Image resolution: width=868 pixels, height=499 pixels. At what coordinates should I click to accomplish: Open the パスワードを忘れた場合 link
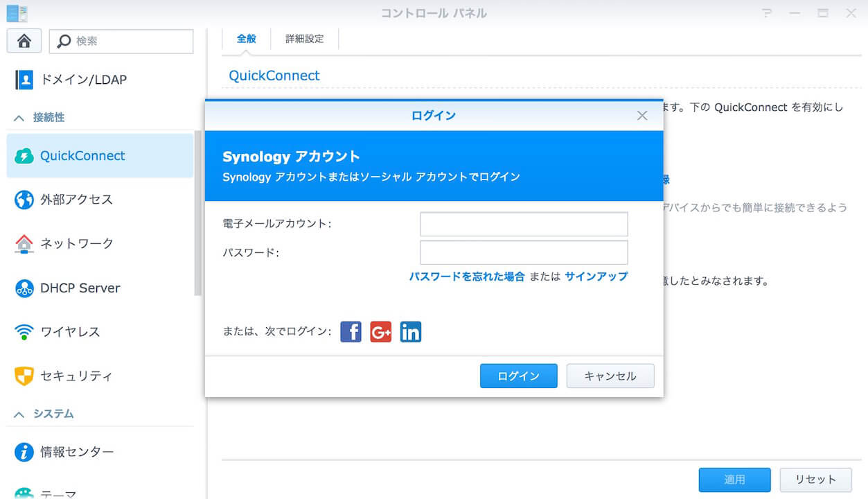click(467, 277)
